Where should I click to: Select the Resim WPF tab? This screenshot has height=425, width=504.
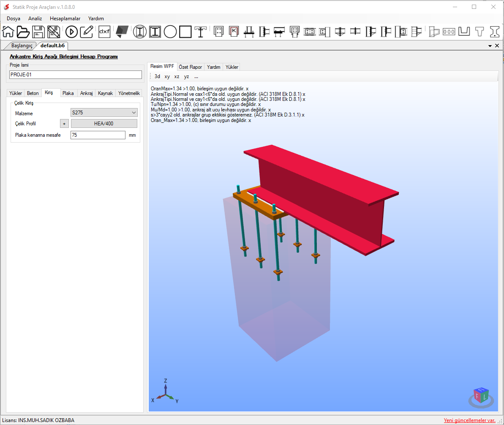point(162,66)
